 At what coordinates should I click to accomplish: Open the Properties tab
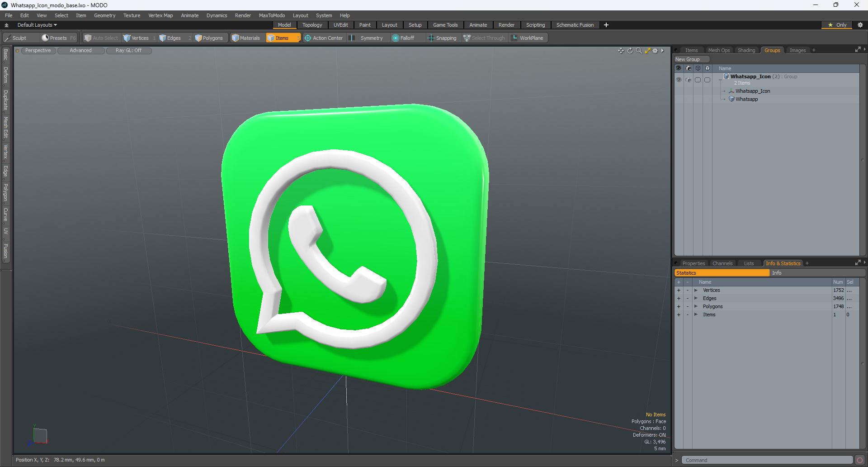(x=693, y=263)
